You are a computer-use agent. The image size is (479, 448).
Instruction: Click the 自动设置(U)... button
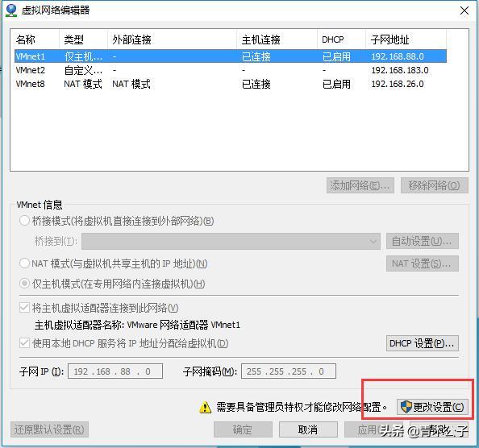423,242
